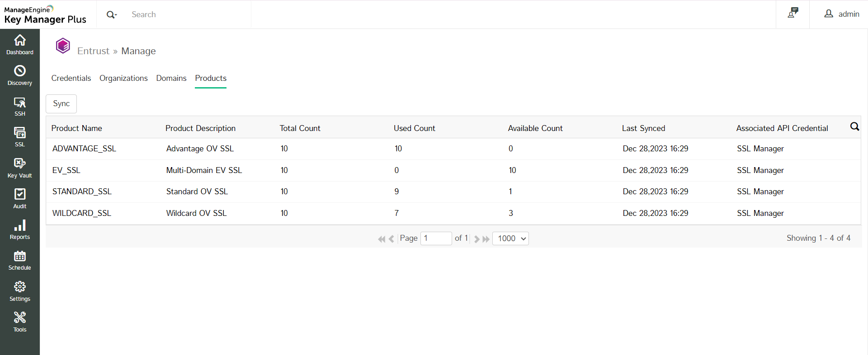Click SSL Manager credential for EV_SSL
Screen dimensions: 868x355
point(760,170)
